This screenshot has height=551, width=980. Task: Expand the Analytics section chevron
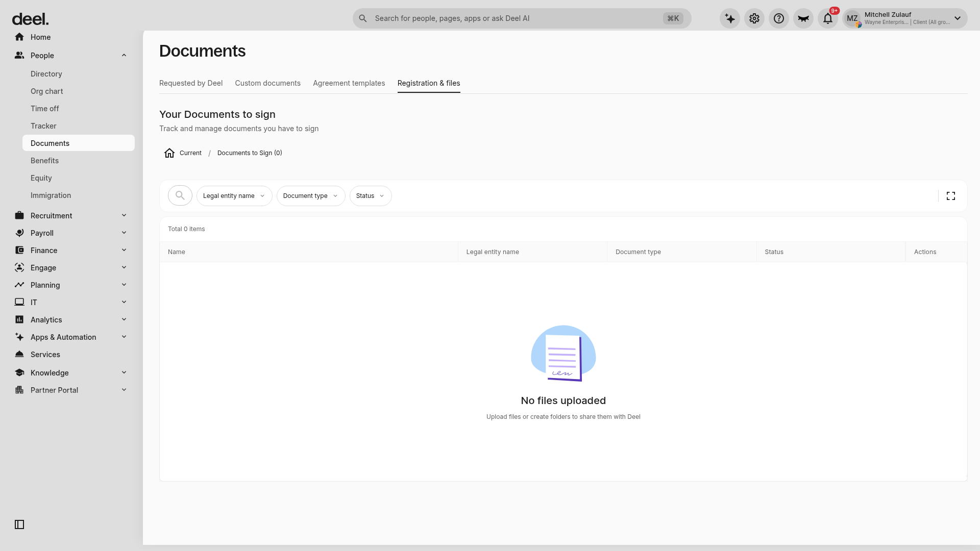pyautogui.click(x=124, y=320)
